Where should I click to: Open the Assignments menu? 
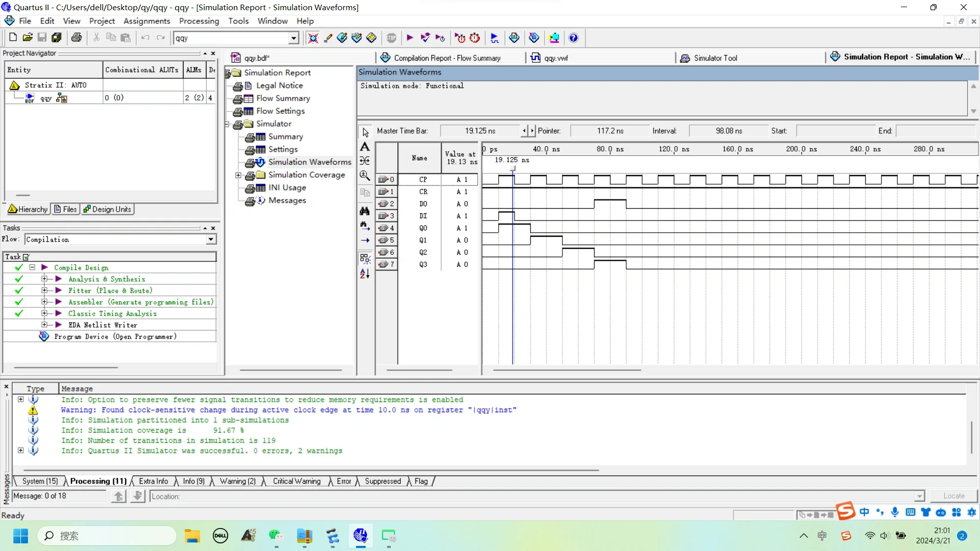tap(146, 21)
